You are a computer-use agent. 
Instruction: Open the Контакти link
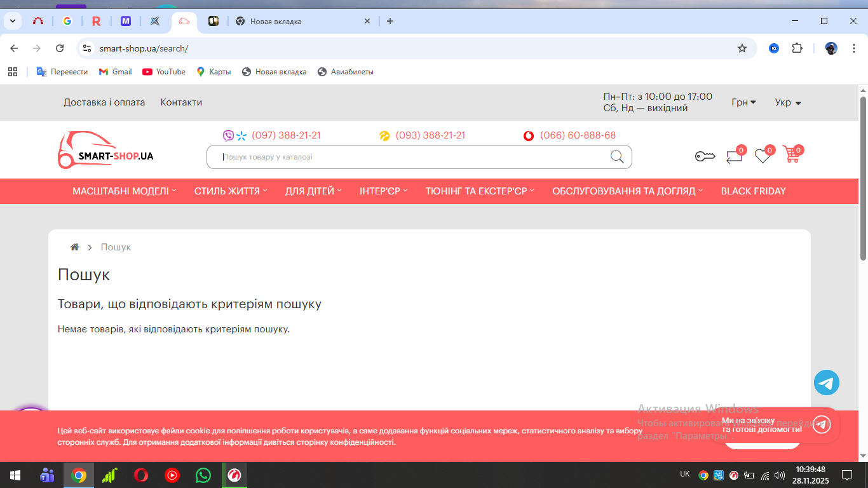pyautogui.click(x=181, y=102)
